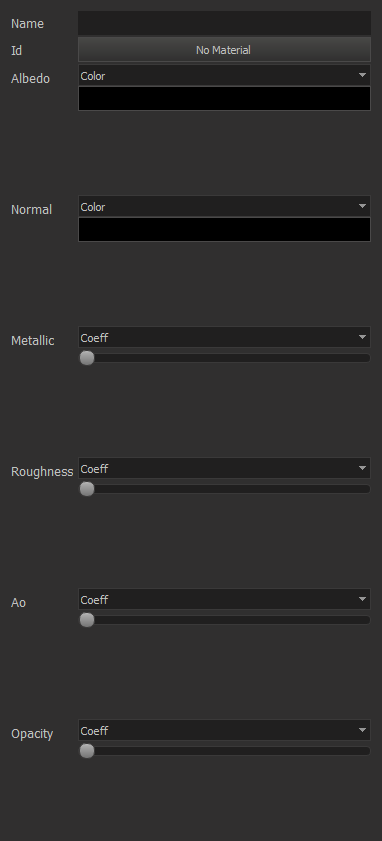Set Roughness slider to its maximum end
The height and width of the screenshot is (841, 382).
[x=368, y=489]
